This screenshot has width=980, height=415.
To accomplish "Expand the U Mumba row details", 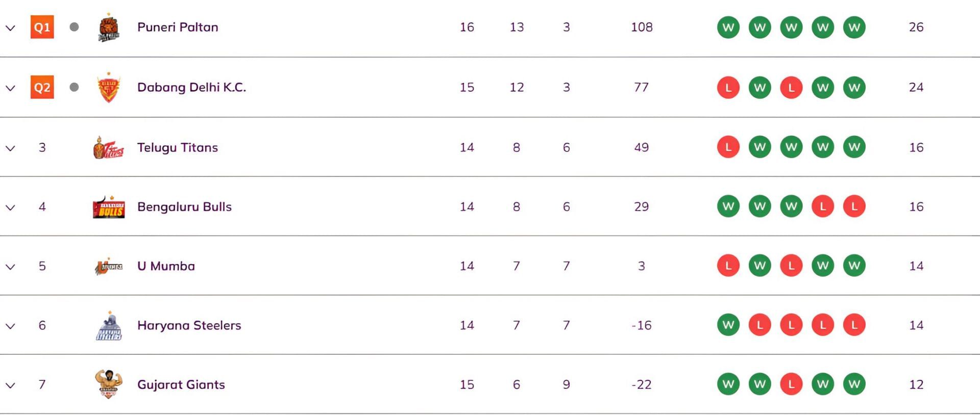I will (10, 267).
